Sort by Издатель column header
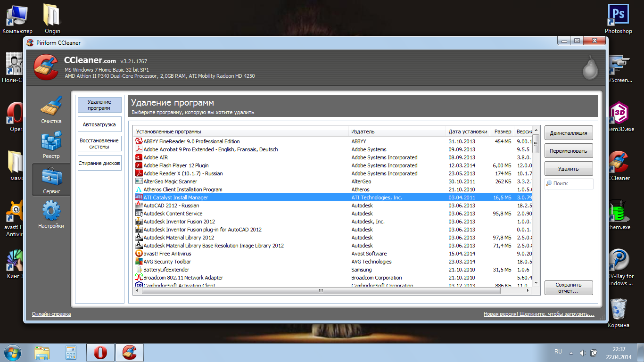 397,132
